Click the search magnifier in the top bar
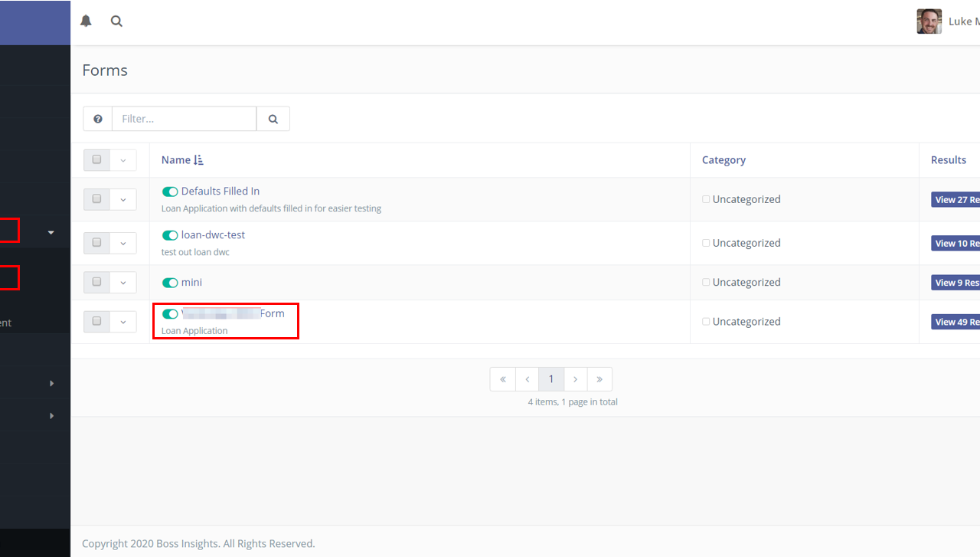This screenshot has width=980, height=557. click(x=116, y=21)
